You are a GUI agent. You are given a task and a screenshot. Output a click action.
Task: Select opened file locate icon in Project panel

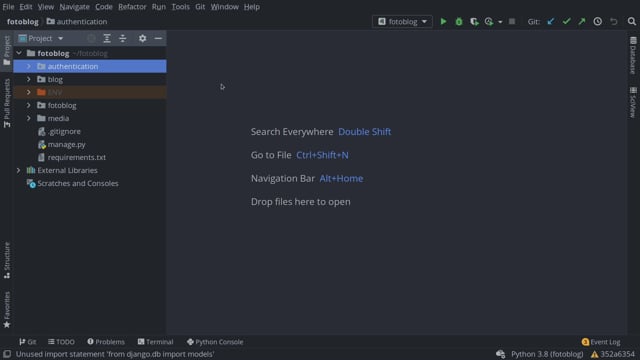(x=91, y=38)
